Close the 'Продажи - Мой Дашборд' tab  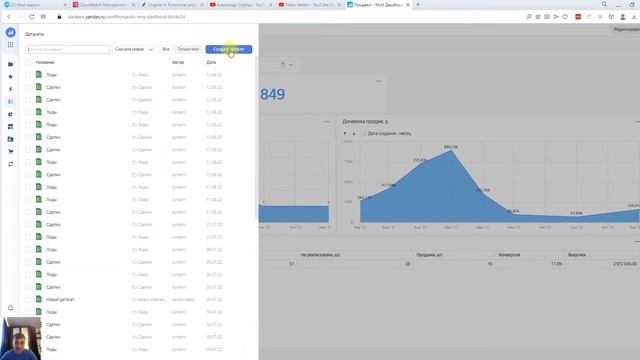pyautogui.click(x=408, y=5)
